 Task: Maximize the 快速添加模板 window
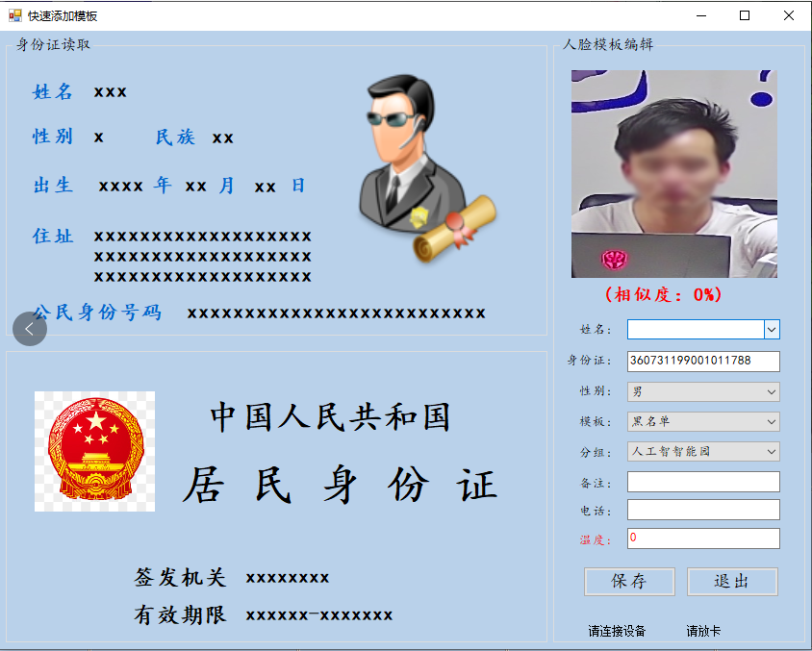tap(745, 15)
